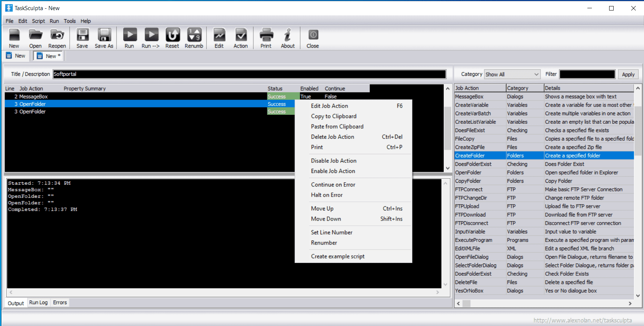Click the Save As toolbar icon
644x326 pixels.
[104, 38]
